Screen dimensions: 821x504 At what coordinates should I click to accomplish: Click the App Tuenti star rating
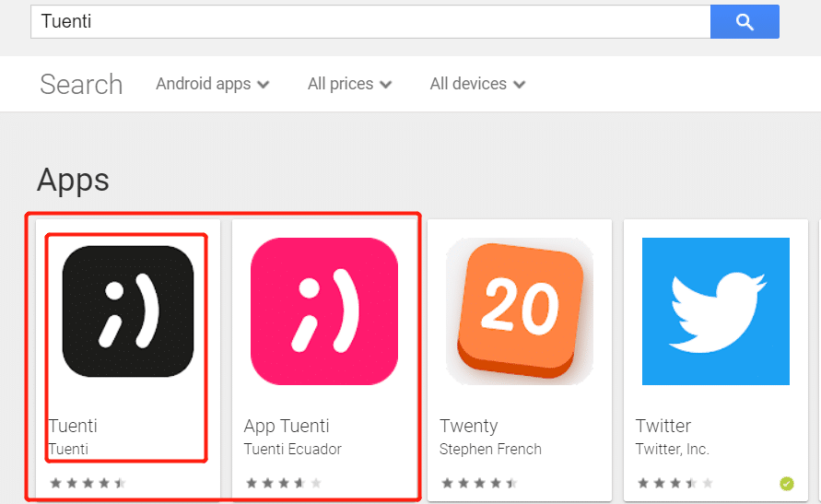point(284,483)
